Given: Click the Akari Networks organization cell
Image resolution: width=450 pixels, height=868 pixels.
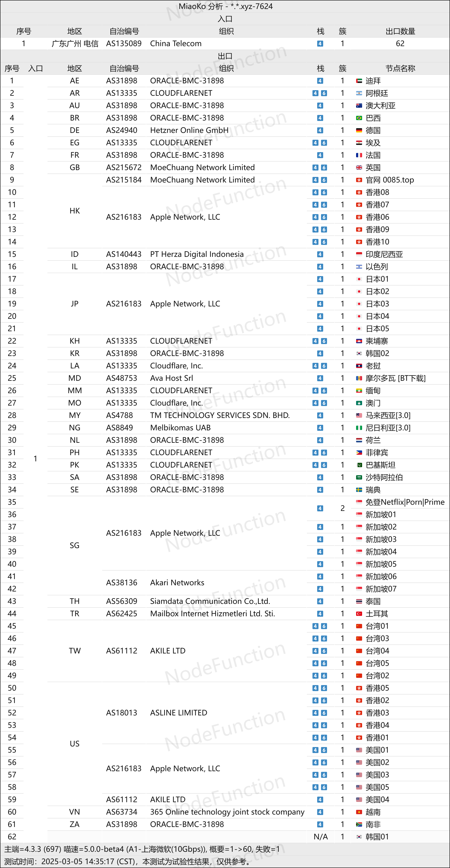Looking at the screenshot, I should click(177, 583).
